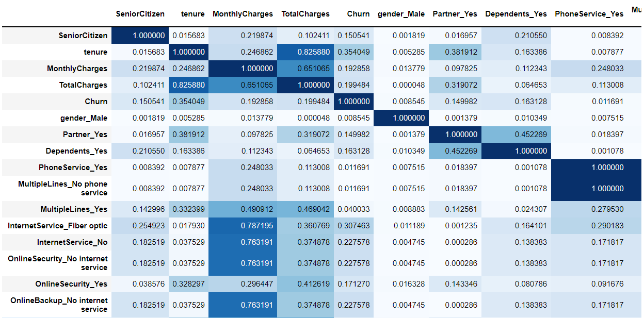
Task: Click the SeniorCitizen column header
Action: point(140,14)
